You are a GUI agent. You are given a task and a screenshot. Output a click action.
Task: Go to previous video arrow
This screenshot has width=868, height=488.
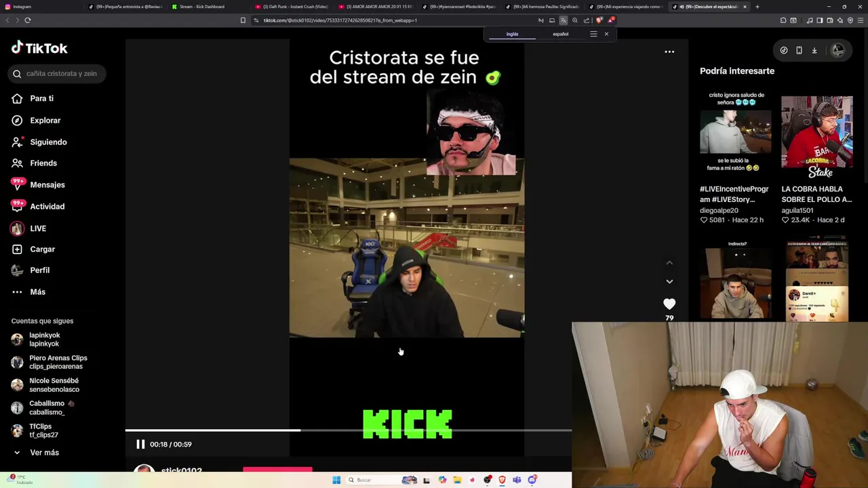click(669, 263)
